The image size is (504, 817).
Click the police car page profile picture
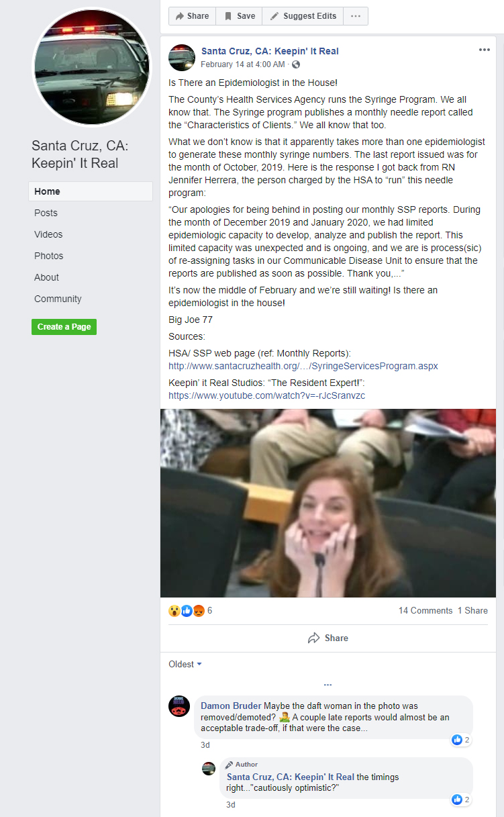point(92,67)
